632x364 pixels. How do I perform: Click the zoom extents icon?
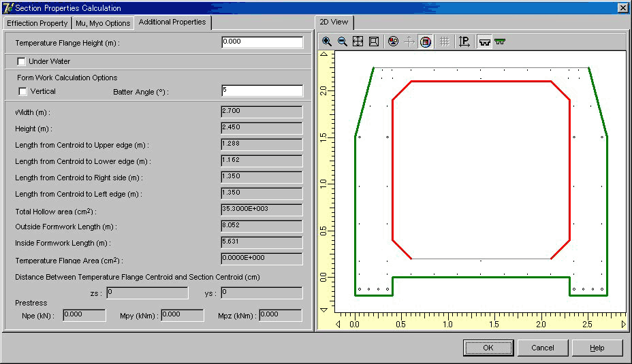[358, 42]
